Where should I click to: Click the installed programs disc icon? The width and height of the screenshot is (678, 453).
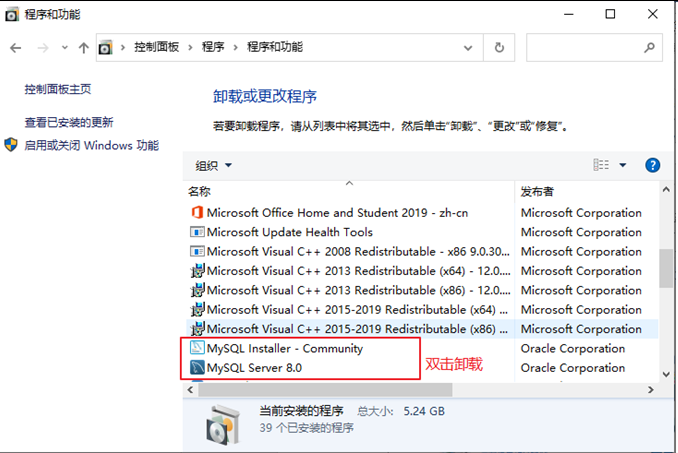tap(222, 425)
